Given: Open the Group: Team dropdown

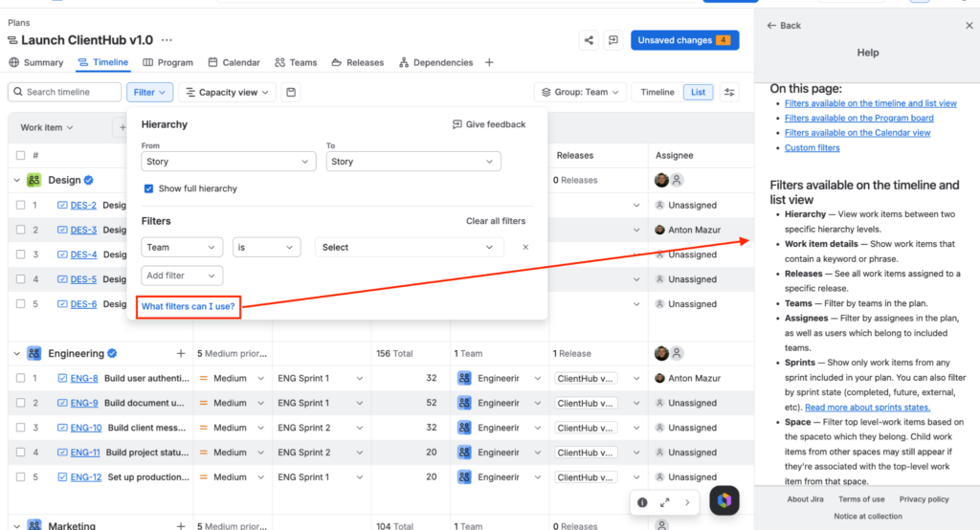Looking at the screenshot, I should 580,92.
